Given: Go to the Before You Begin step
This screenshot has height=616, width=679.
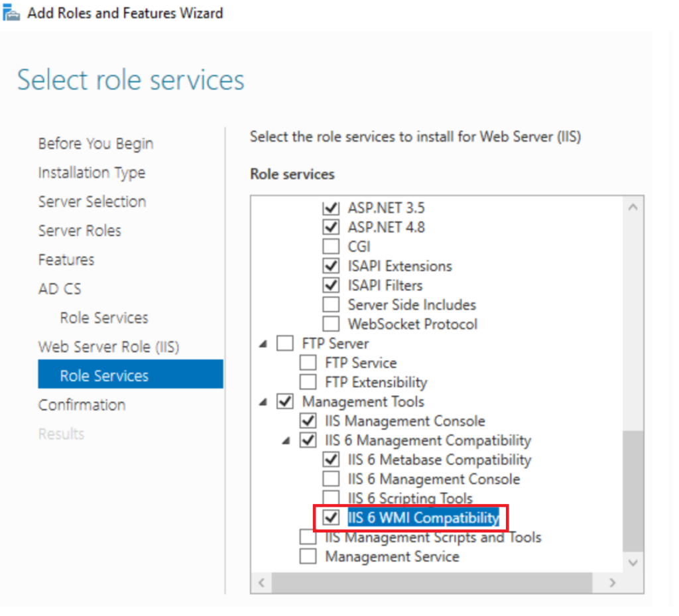Looking at the screenshot, I should point(97,144).
